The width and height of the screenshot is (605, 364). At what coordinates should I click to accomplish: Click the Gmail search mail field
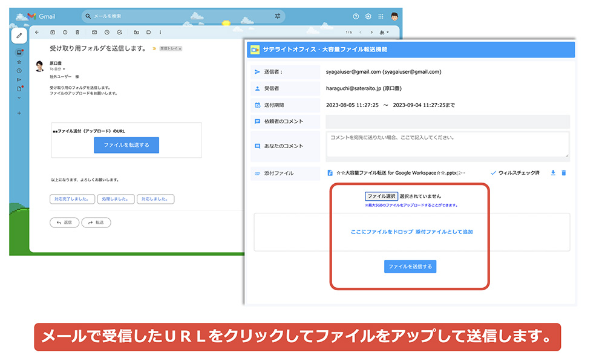pos(183,16)
